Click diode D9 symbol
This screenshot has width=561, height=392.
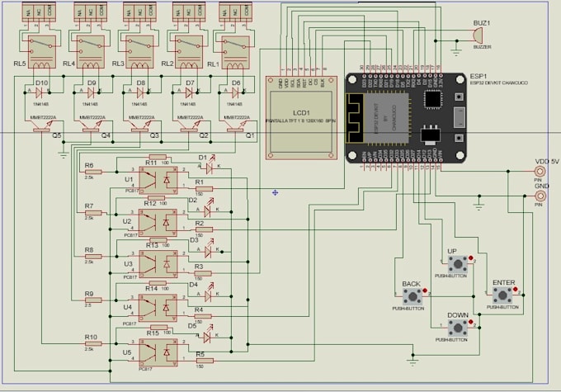pos(91,93)
